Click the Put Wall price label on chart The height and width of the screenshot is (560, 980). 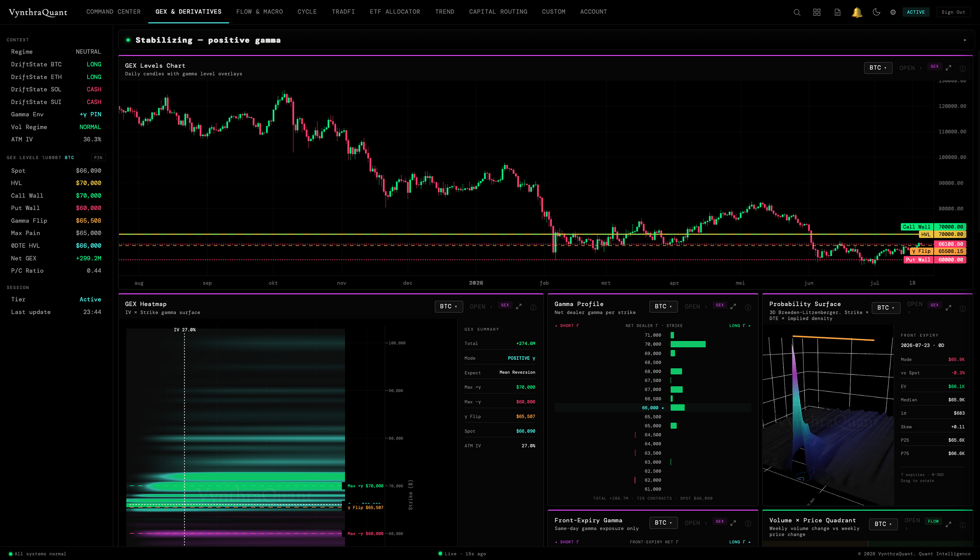pyautogui.click(x=934, y=259)
